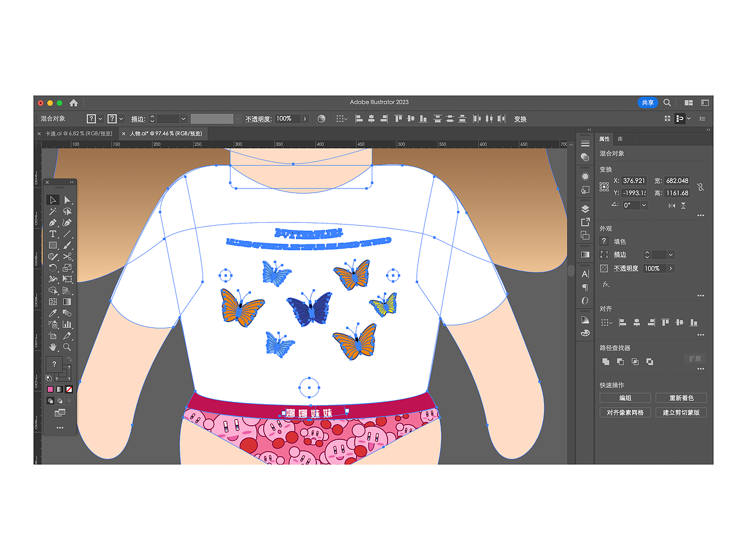The width and height of the screenshot is (747, 560).
Task: Click the 编组 quick action button
Action: [x=625, y=398]
